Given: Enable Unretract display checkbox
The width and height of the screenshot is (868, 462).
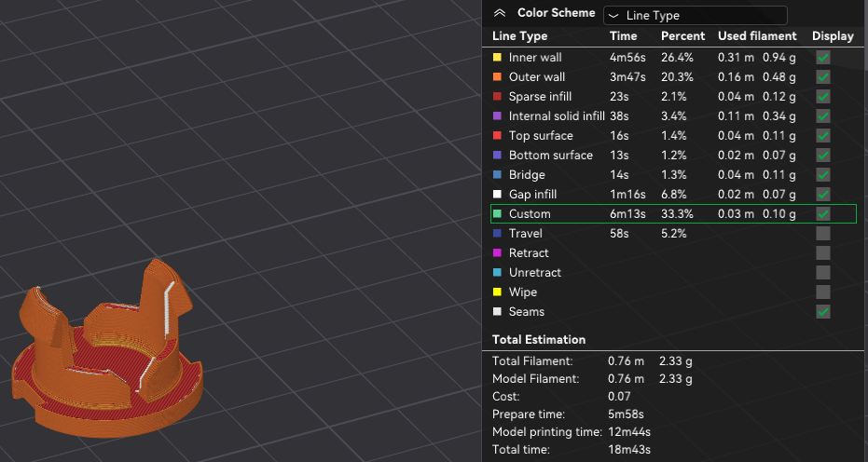Looking at the screenshot, I should click(x=823, y=273).
